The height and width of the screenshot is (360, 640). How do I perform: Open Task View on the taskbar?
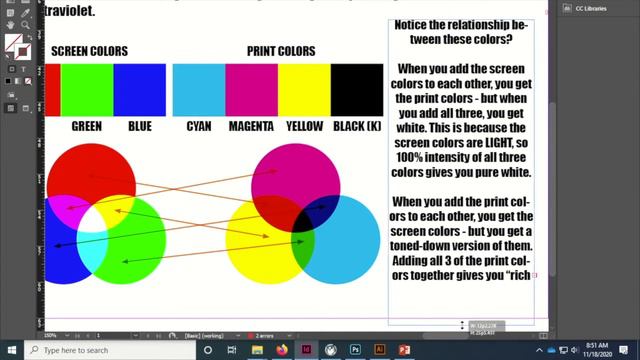point(232,350)
